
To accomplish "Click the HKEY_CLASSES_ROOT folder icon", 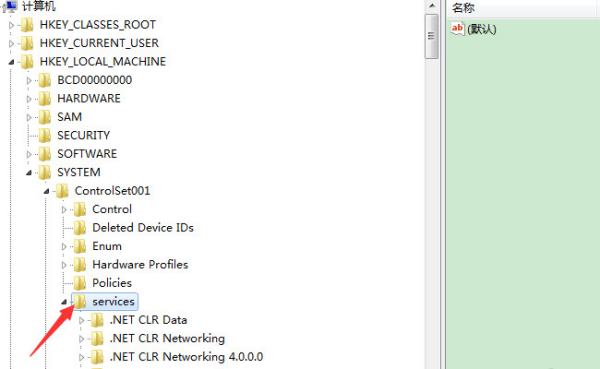I will pos(27,25).
